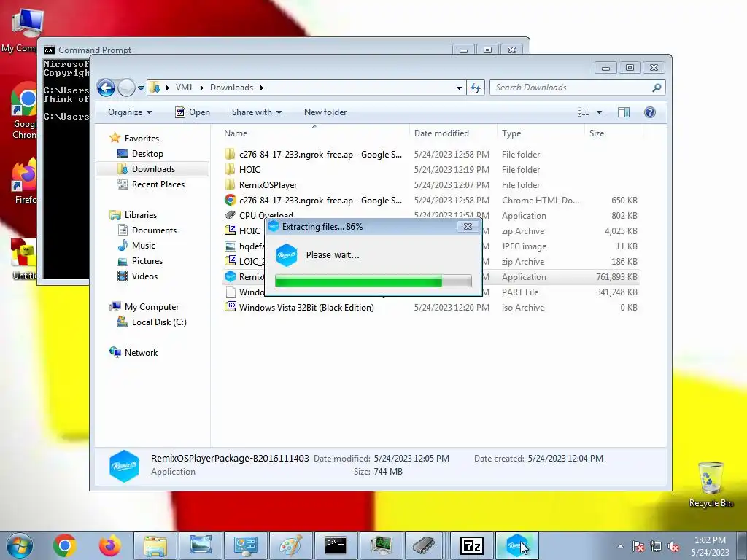Select Network in navigation pane

click(x=141, y=352)
